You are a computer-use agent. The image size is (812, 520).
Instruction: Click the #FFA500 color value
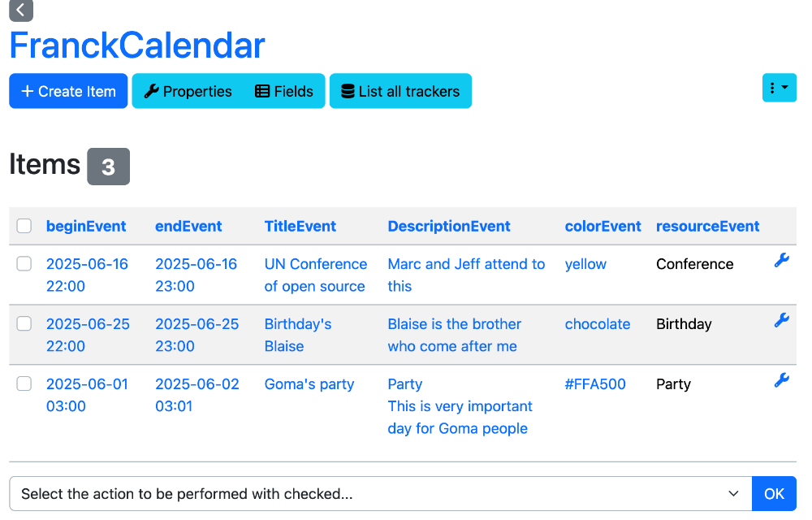click(x=595, y=384)
